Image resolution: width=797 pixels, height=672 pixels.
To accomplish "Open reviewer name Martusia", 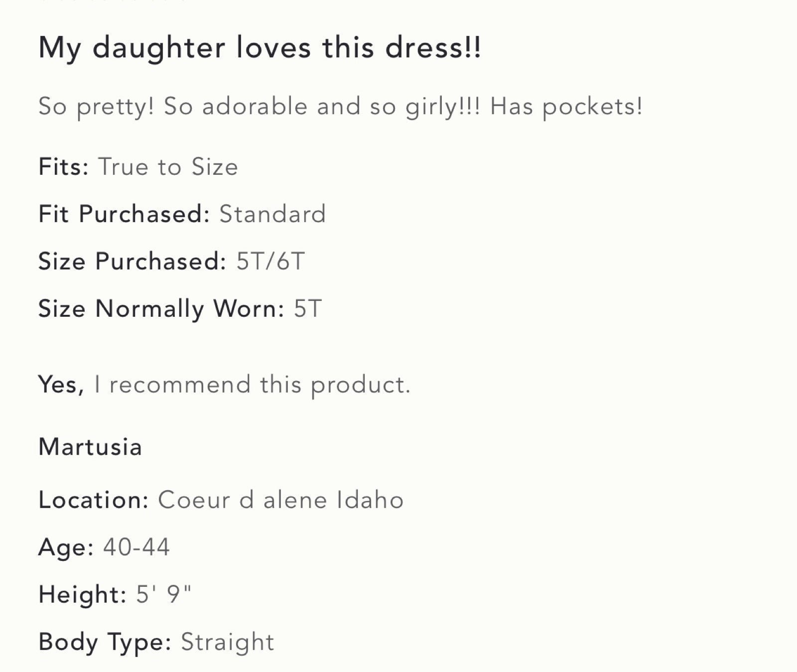I will (x=90, y=447).
